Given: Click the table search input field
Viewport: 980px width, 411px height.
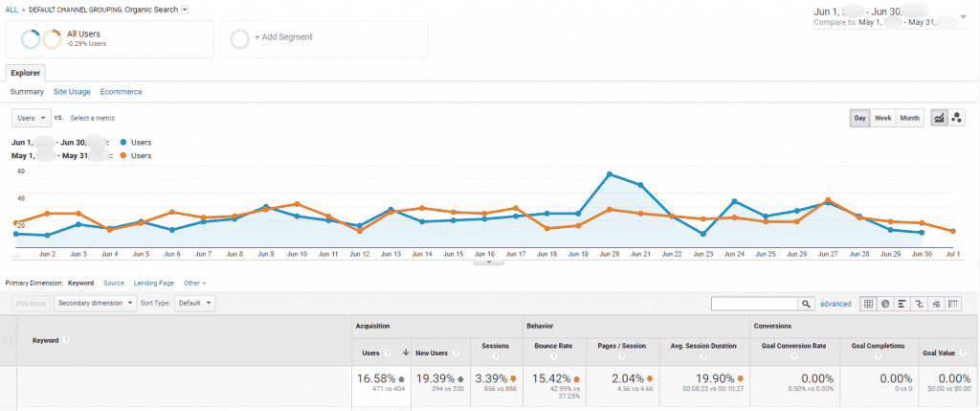Looking at the screenshot, I should tap(754, 304).
